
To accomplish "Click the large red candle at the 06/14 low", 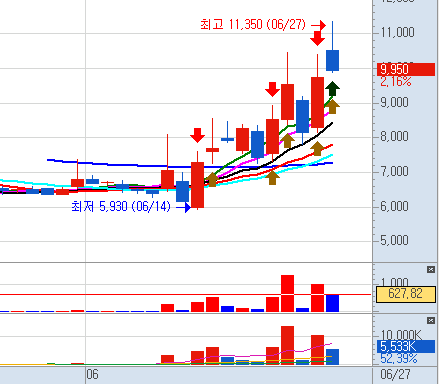I will point(197,185).
